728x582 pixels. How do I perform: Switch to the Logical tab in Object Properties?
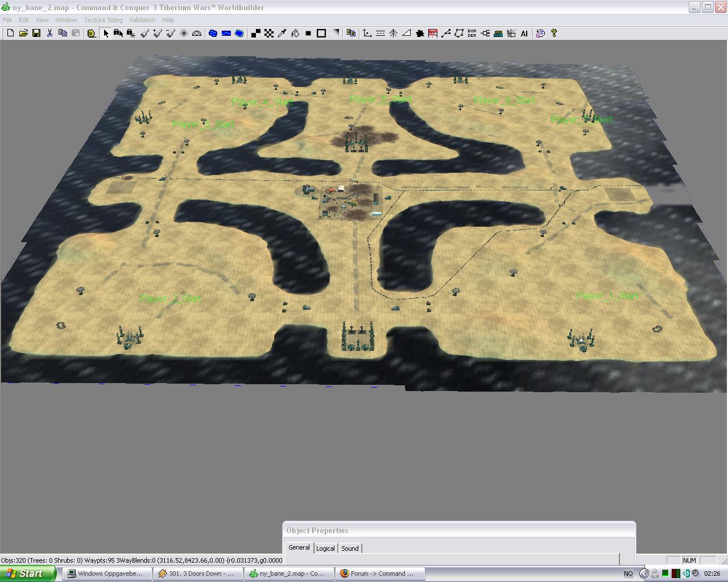[325, 548]
